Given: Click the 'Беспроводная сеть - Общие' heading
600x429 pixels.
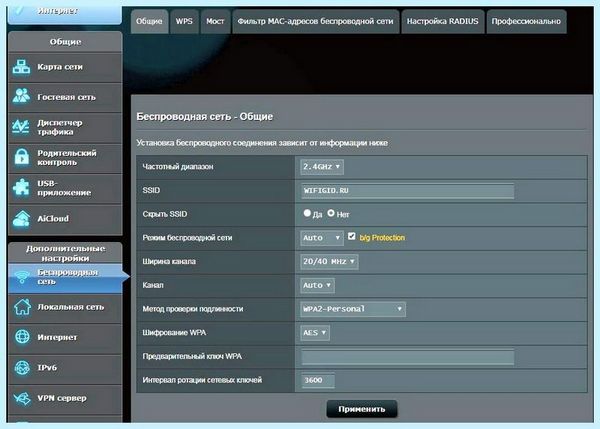Looking at the screenshot, I should tap(205, 116).
